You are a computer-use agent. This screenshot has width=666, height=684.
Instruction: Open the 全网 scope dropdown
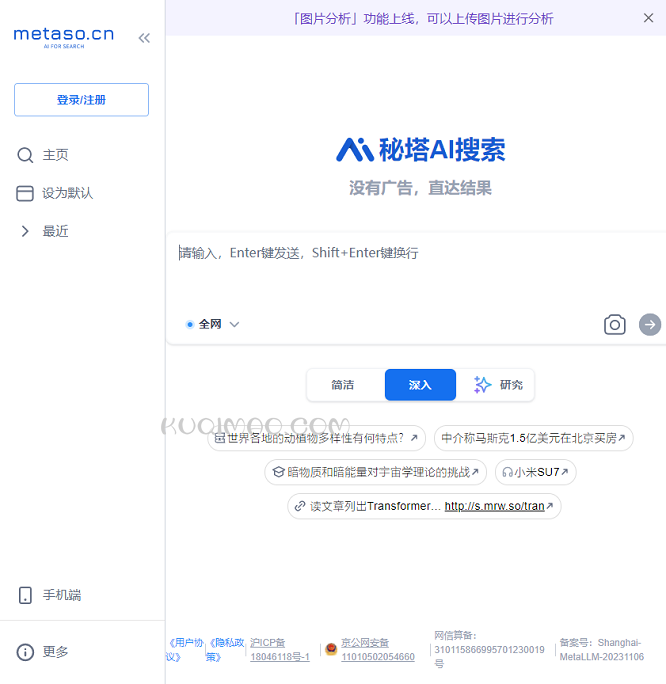point(212,324)
